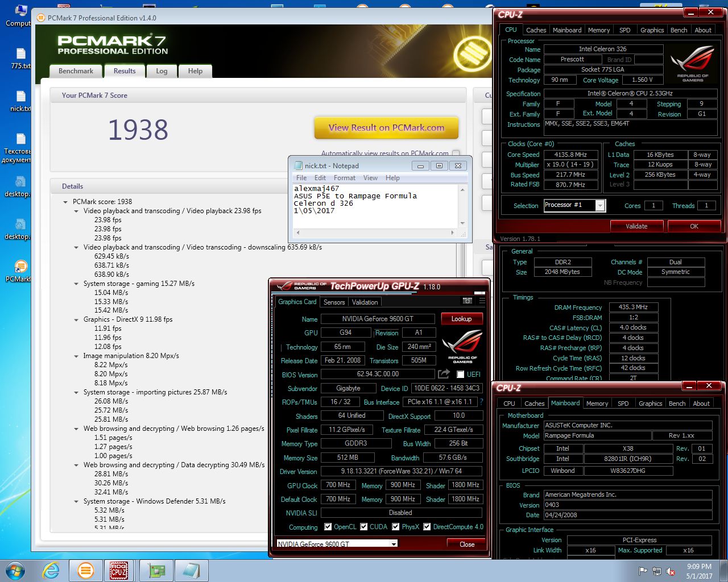Open the Mainboard tab in upper CPU-Z
Image resolution: width=728 pixels, height=582 pixels.
pos(567,30)
